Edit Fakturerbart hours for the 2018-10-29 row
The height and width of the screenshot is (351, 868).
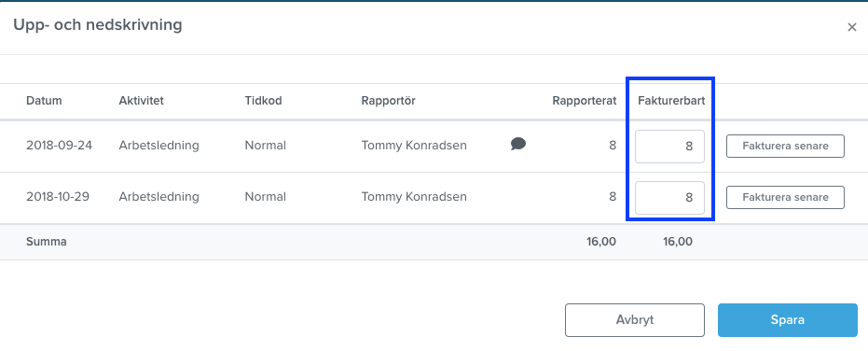(669, 197)
